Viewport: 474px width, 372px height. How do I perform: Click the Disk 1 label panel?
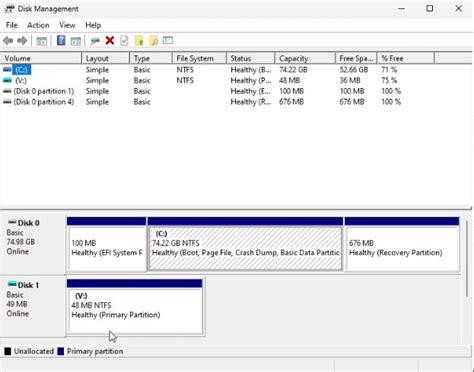click(33, 306)
